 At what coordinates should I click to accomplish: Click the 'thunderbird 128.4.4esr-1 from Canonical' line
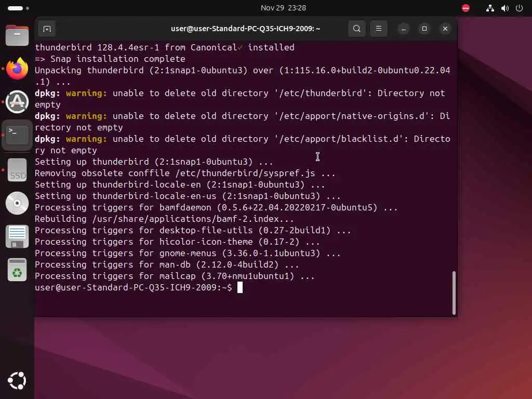tap(165, 47)
